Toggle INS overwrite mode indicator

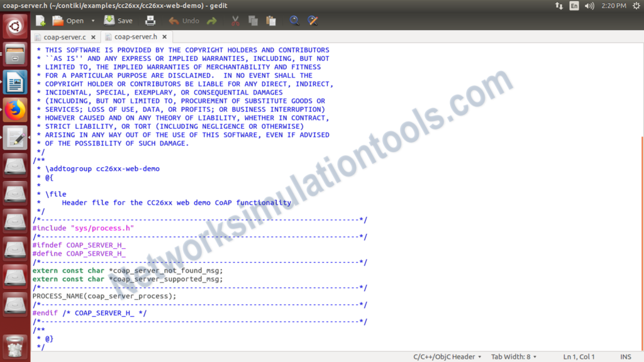coord(625,356)
